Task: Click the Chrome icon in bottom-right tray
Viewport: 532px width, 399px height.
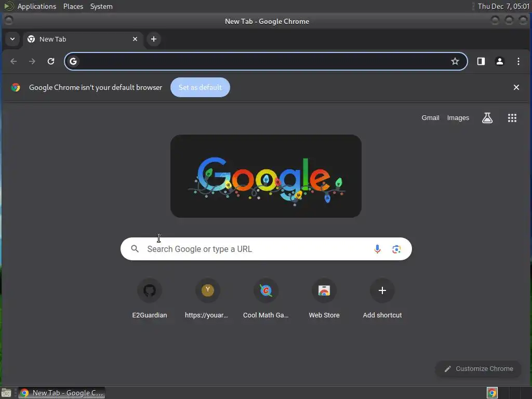Action: [492, 393]
